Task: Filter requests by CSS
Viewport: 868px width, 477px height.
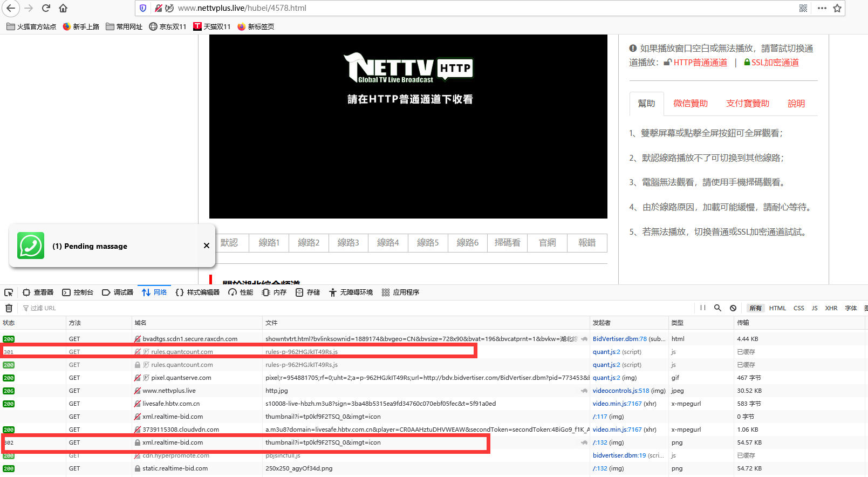Action: pos(799,308)
